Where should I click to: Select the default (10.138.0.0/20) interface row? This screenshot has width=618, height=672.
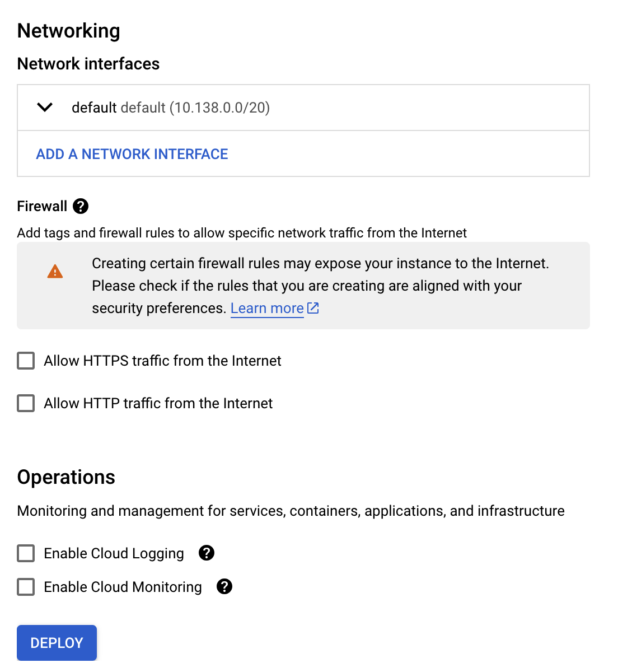pos(171,108)
